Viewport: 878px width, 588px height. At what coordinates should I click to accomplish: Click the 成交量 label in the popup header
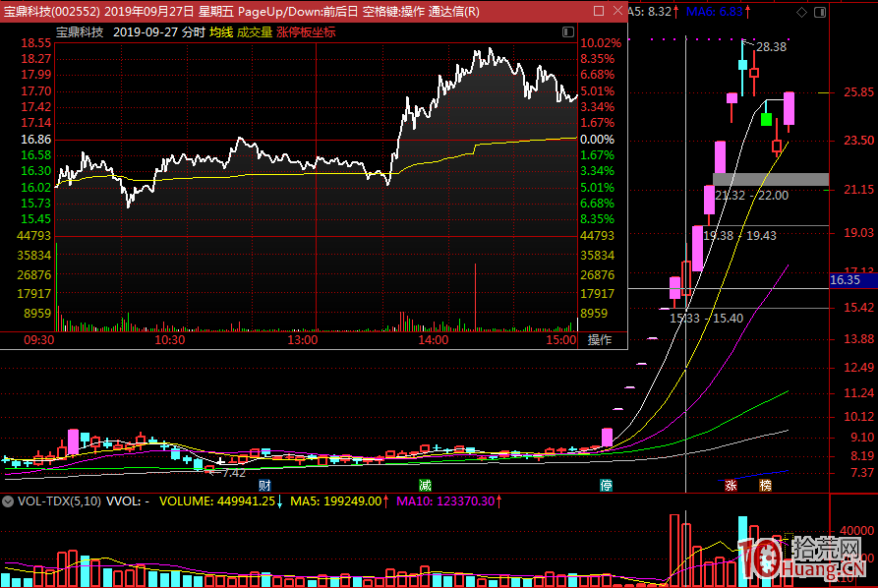coord(255,32)
